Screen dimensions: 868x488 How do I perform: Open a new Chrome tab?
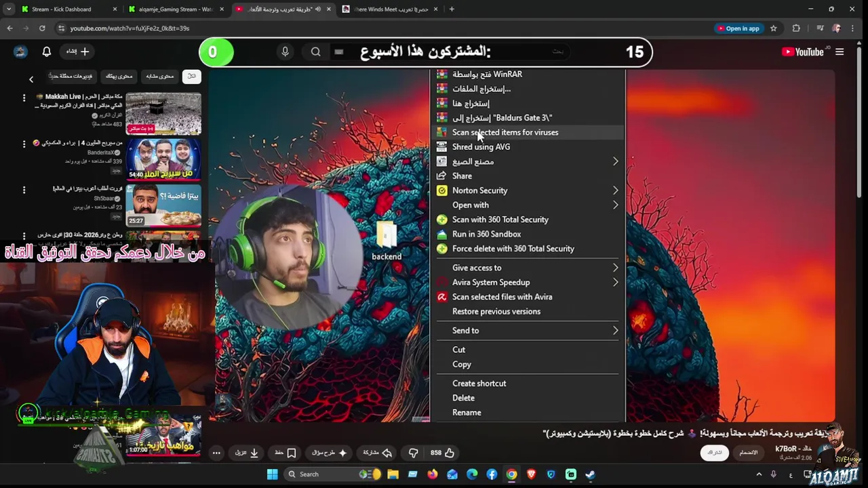pos(452,9)
